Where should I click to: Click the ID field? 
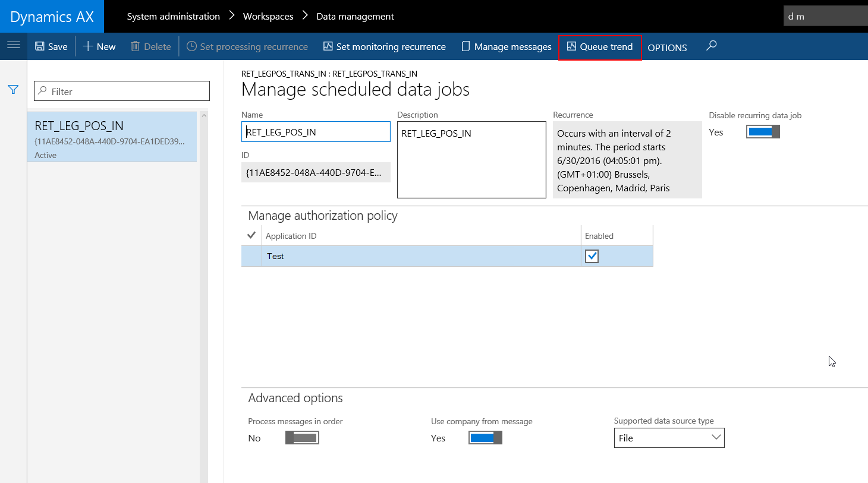pos(316,172)
